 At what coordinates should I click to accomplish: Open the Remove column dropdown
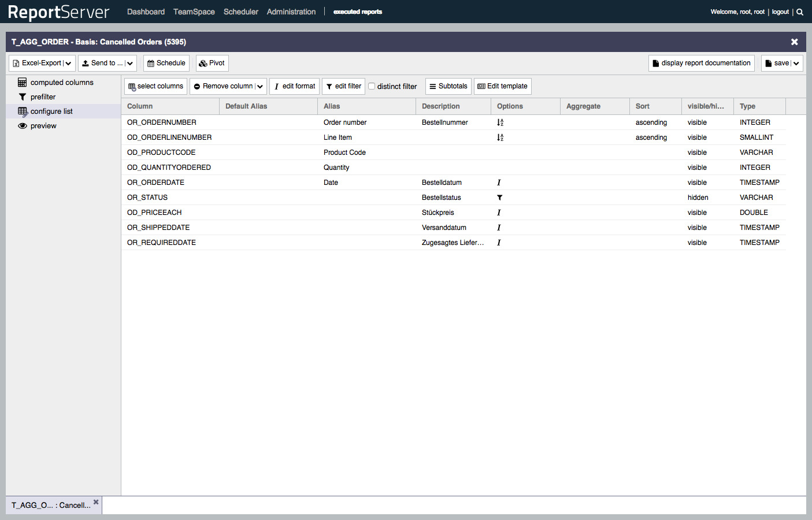tap(260, 86)
